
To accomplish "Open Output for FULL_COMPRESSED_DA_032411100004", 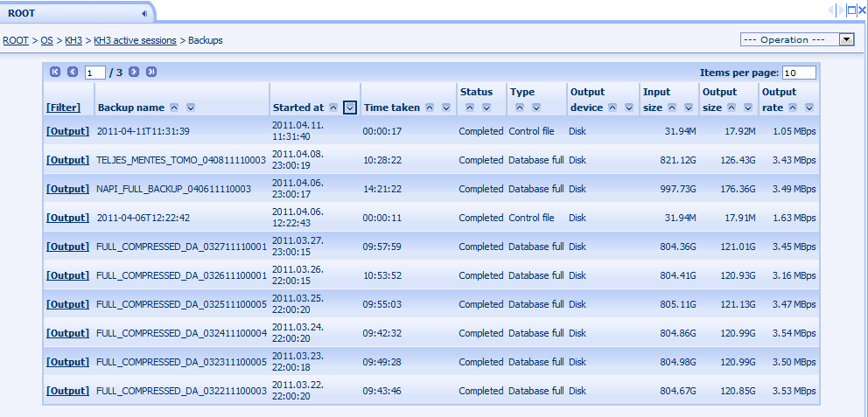I will pos(67,333).
